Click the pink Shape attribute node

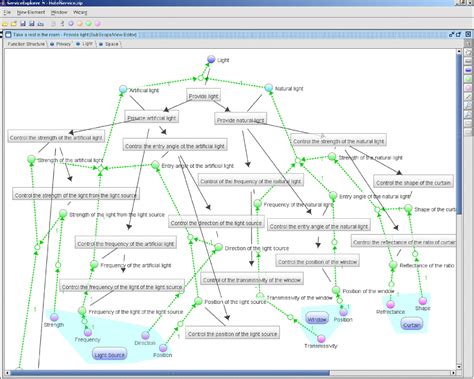tap(423, 301)
